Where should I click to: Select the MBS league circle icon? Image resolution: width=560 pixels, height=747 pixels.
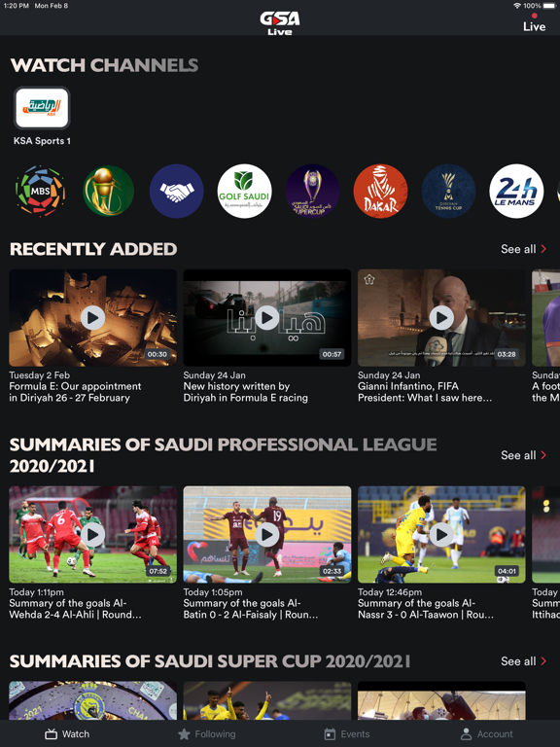(41, 191)
